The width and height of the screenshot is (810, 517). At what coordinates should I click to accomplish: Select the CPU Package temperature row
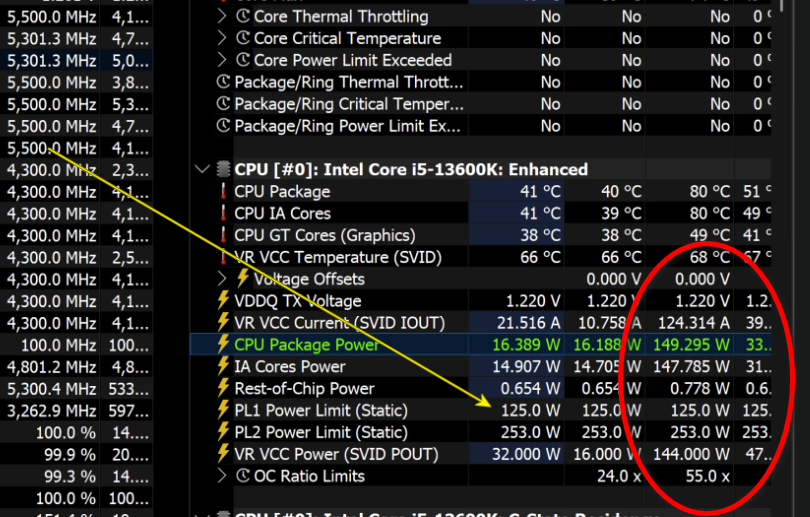tap(480, 191)
